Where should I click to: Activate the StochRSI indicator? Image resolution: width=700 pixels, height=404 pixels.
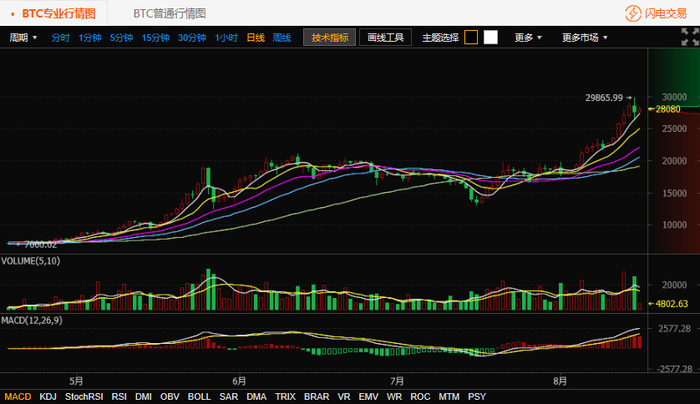pyautogui.click(x=84, y=396)
